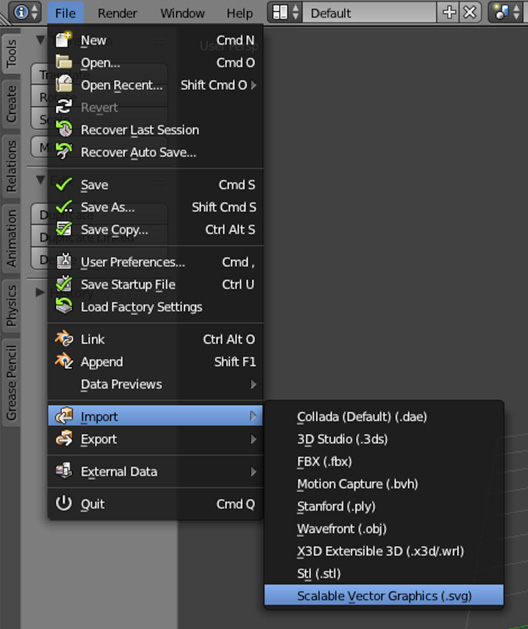
Task: Open the Render menu
Action: tap(117, 13)
